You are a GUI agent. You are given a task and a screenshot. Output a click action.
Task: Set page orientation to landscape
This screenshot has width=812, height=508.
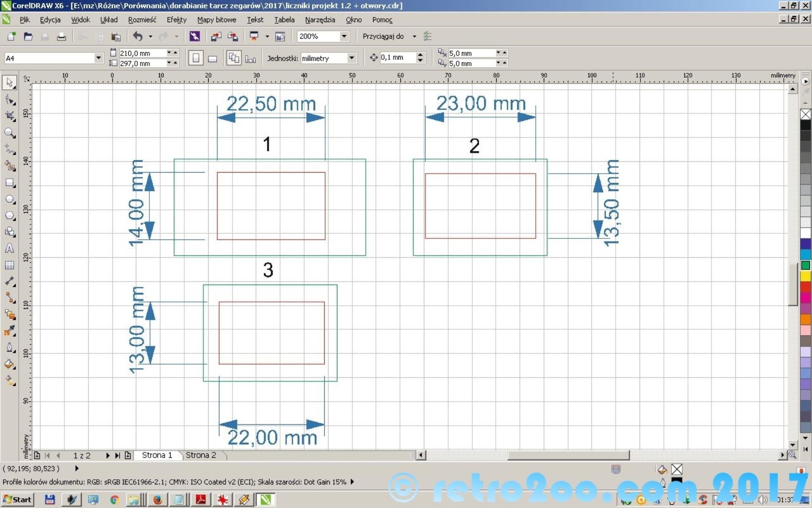(212, 58)
